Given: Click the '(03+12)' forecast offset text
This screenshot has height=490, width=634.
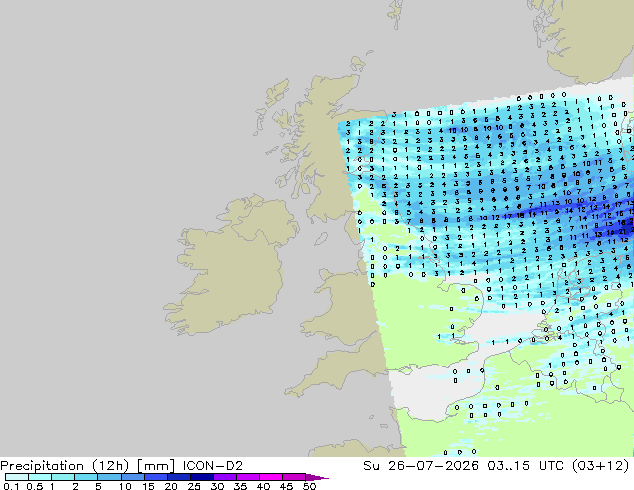Looking at the screenshot, I should click(601, 466).
